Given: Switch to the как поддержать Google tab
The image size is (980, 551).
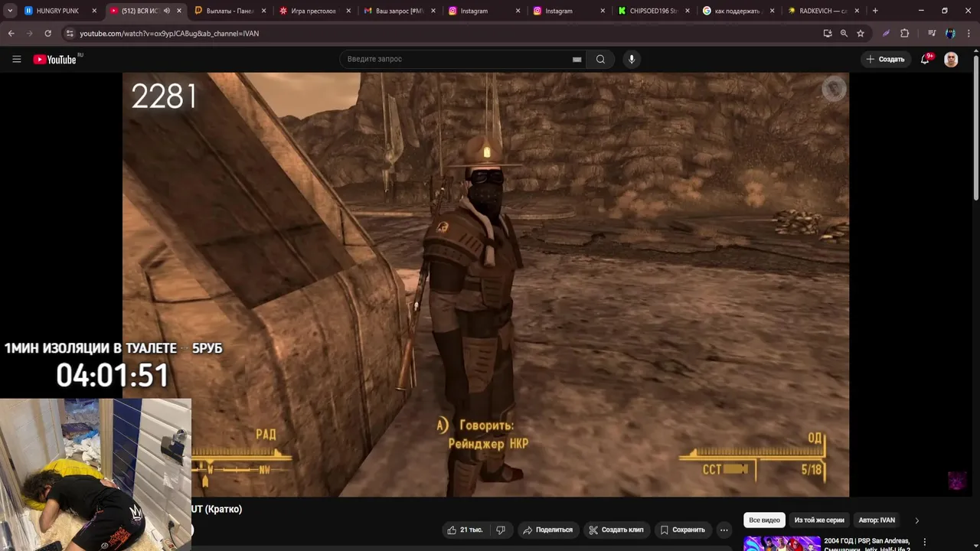Looking at the screenshot, I should (737, 11).
